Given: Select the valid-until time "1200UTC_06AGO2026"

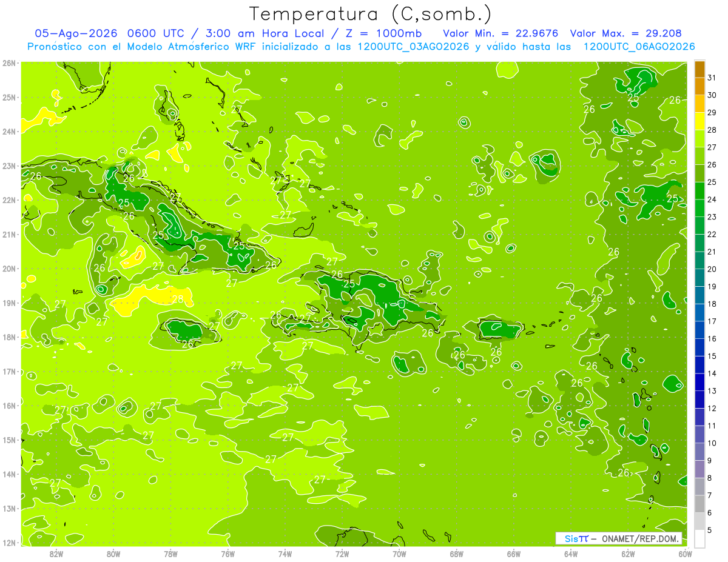Looking at the screenshot, I should point(639,47).
